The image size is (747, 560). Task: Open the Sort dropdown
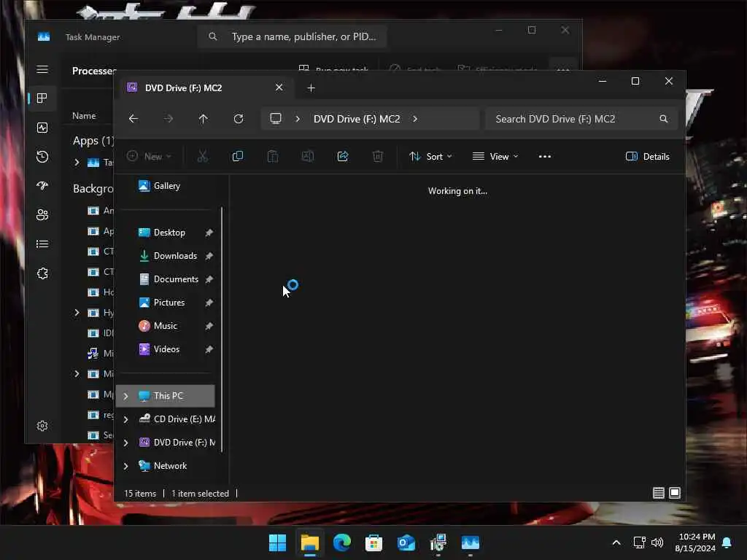point(430,156)
